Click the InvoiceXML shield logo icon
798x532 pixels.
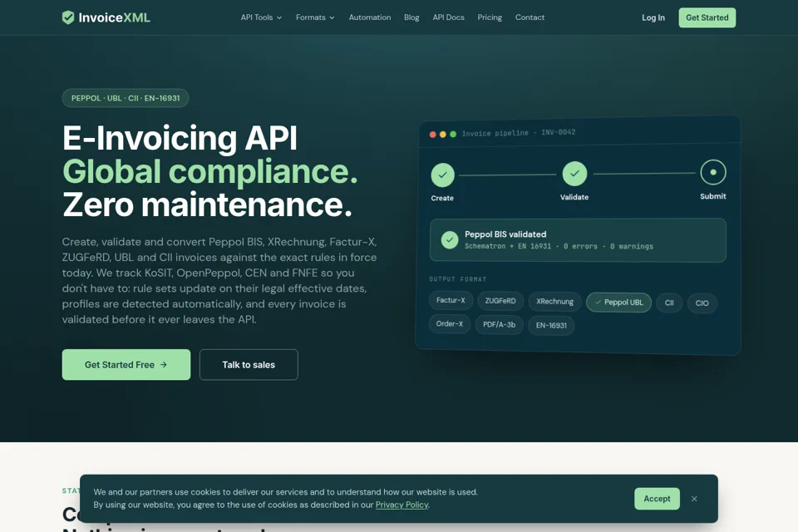pyautogui.click(x=68, y=17)
